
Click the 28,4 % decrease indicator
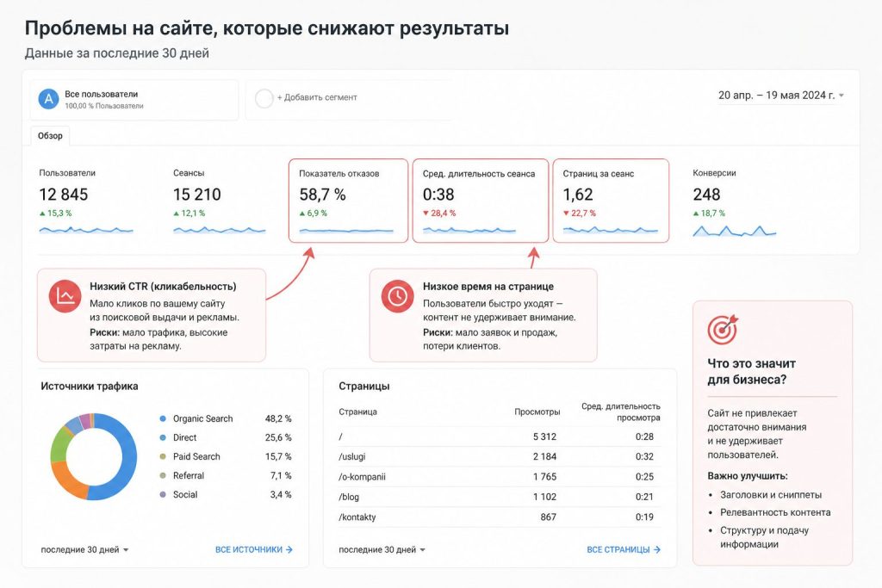(439, 214)
